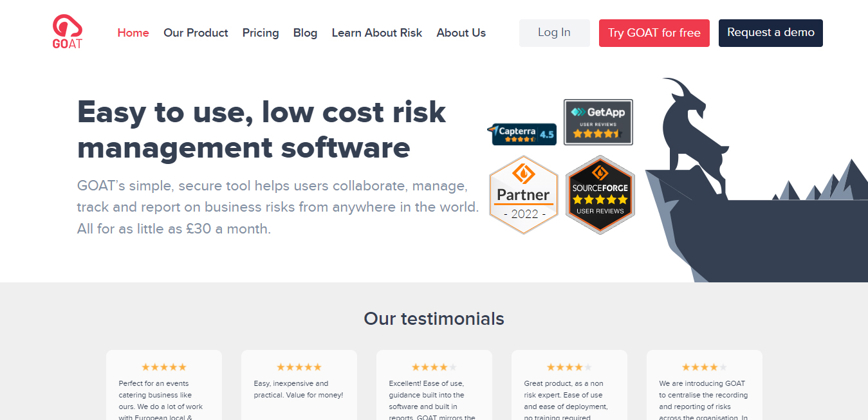The width and height of the screenshot is (868, 420).
Task: Open the Our Product menu
Action: click(x=196, y=33)
